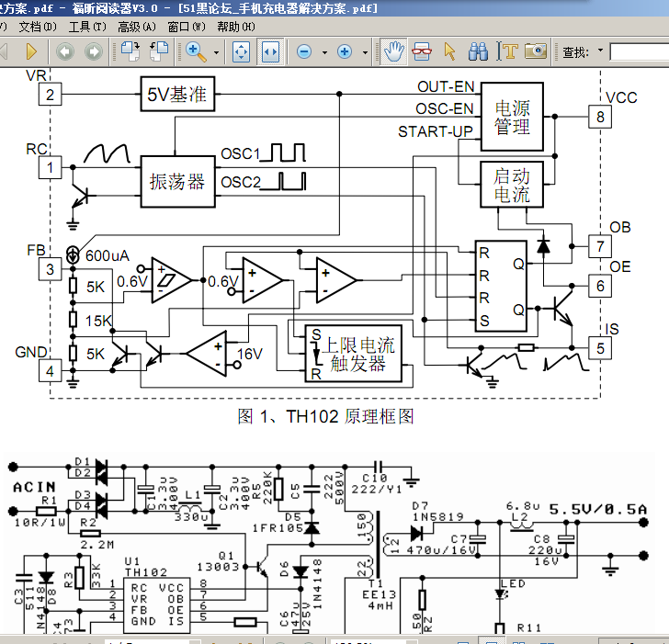This screenshot has height=644, width=669.
Task: Open the 帮助(H) menu
Action: pos(236,27)
